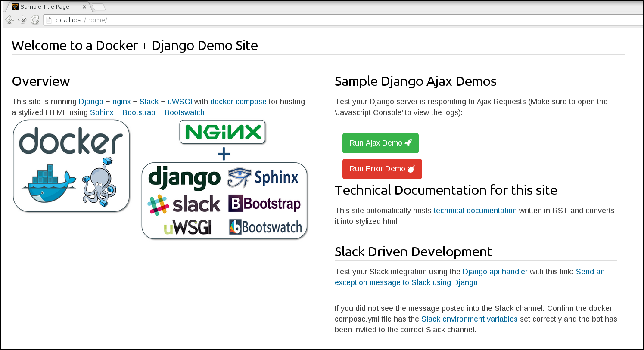Click the page icon in the address bar

[x=49, y=20]
